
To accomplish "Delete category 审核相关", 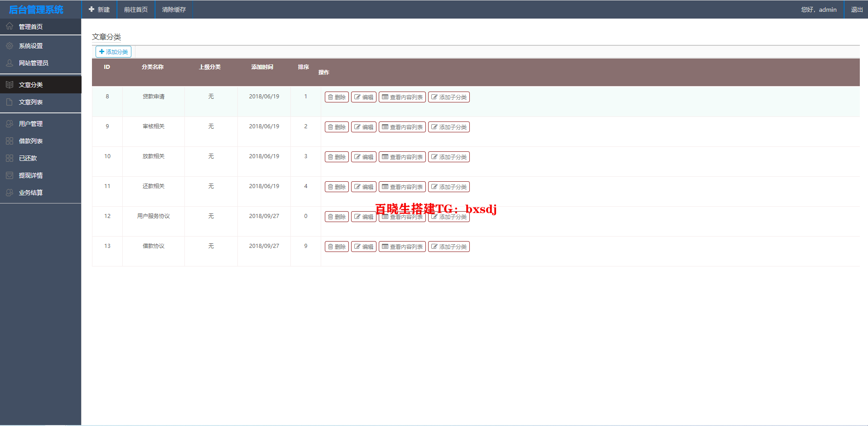I will pos(337,127).
